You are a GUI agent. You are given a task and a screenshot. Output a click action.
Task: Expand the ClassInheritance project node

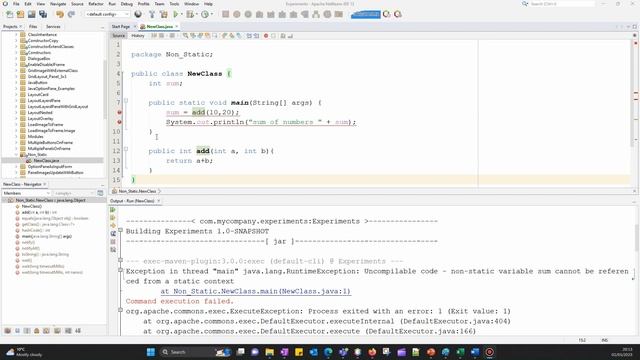coord(16,35)
